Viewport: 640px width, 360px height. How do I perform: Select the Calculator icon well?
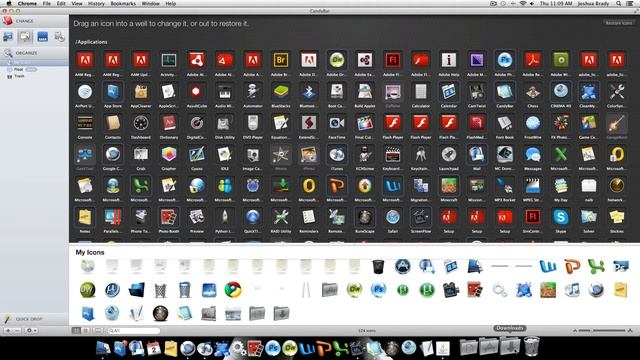click(421, 92)
